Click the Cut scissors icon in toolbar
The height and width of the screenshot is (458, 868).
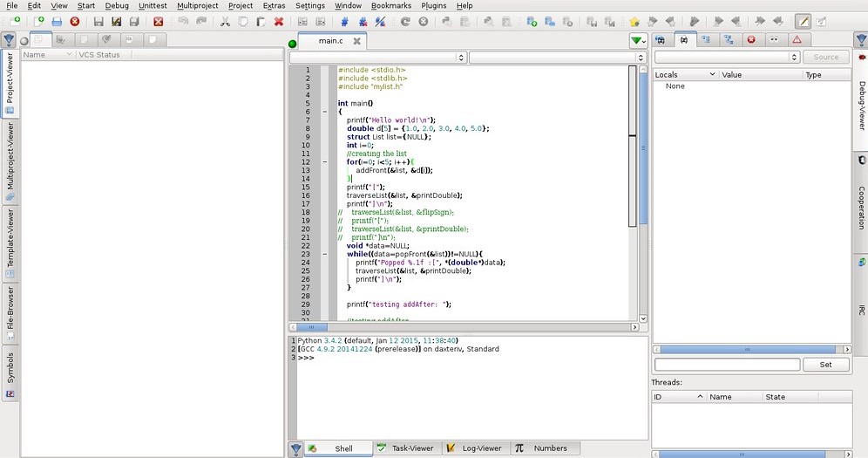coord(225,21)
